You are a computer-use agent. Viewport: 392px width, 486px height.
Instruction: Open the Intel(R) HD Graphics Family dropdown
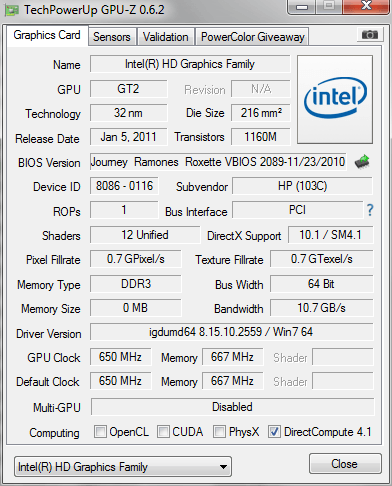[x=123, y=467]
